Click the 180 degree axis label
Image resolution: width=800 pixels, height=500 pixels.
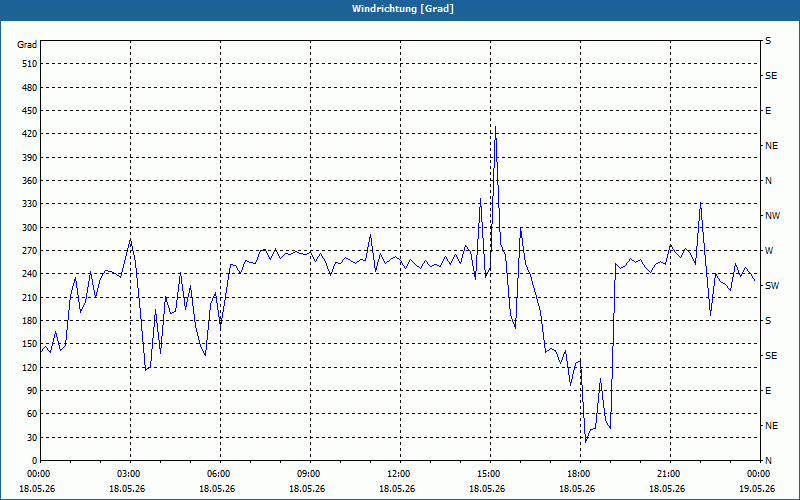tap(30, 321)
